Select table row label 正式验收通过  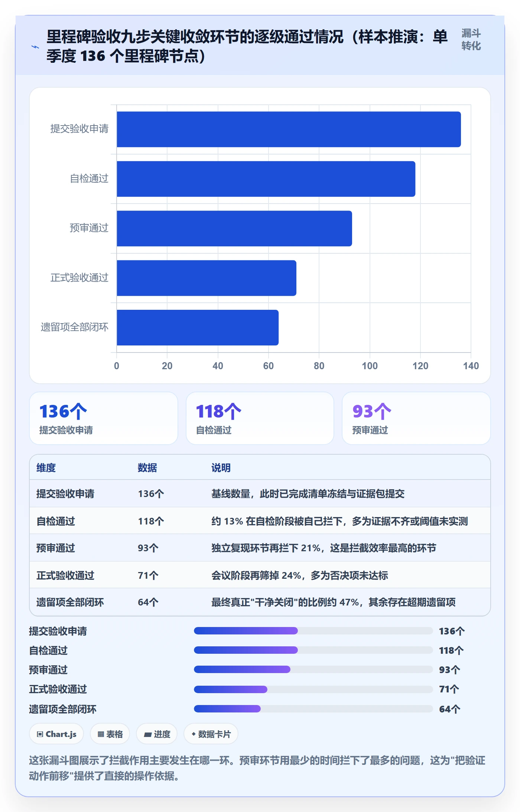click(x=65, y=575)
